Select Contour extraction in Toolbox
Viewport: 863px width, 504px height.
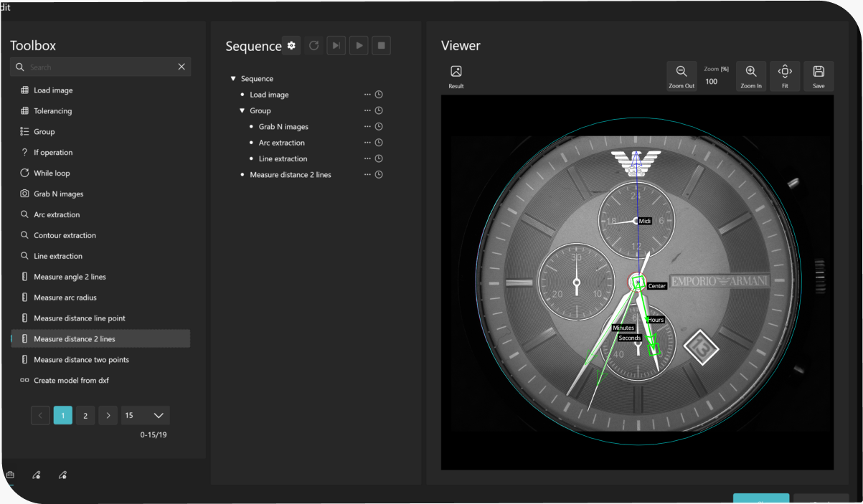[65, 235]
